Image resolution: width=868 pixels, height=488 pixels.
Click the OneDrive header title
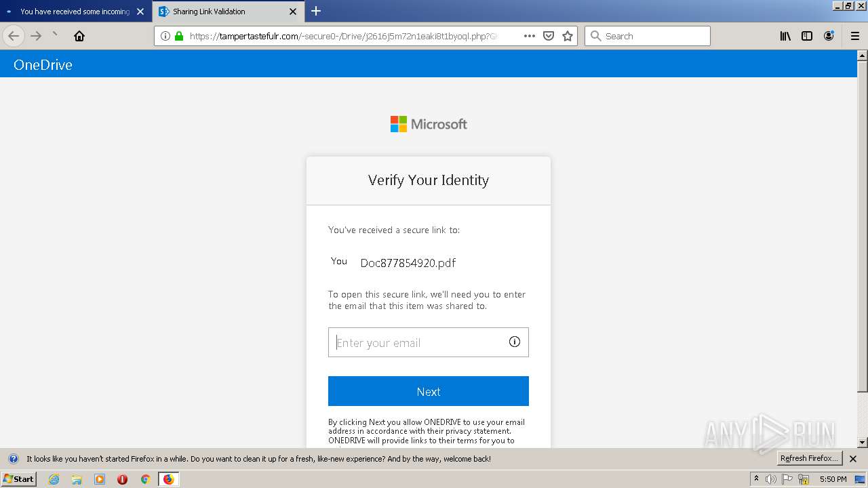click(x=43, y=65)
